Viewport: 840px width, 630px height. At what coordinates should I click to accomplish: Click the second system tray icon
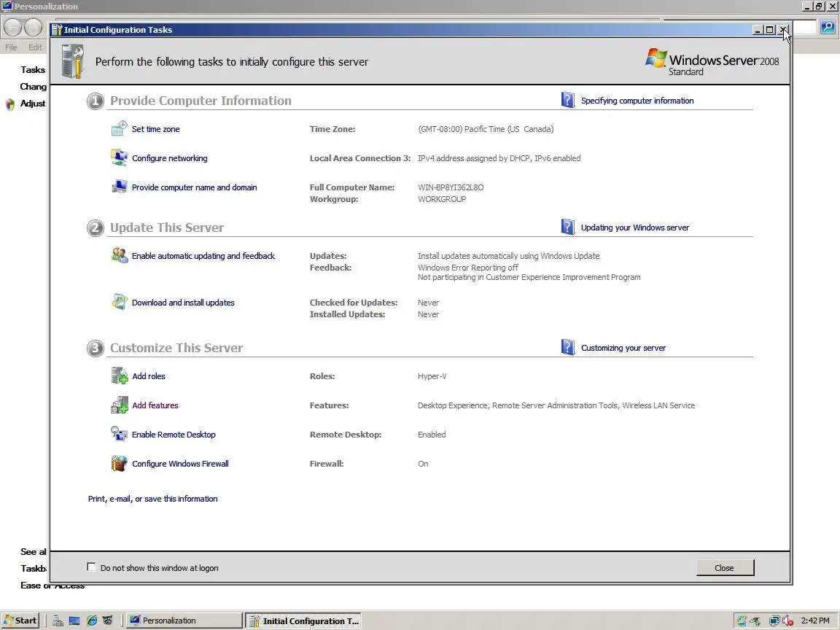point(755,621)
